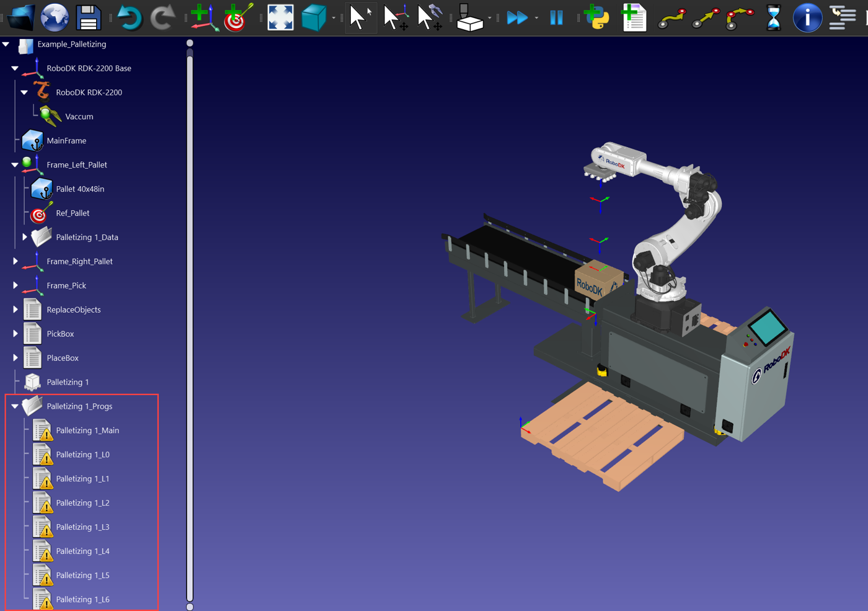Open the online library with the globe icon

click(x=54, y=17)
